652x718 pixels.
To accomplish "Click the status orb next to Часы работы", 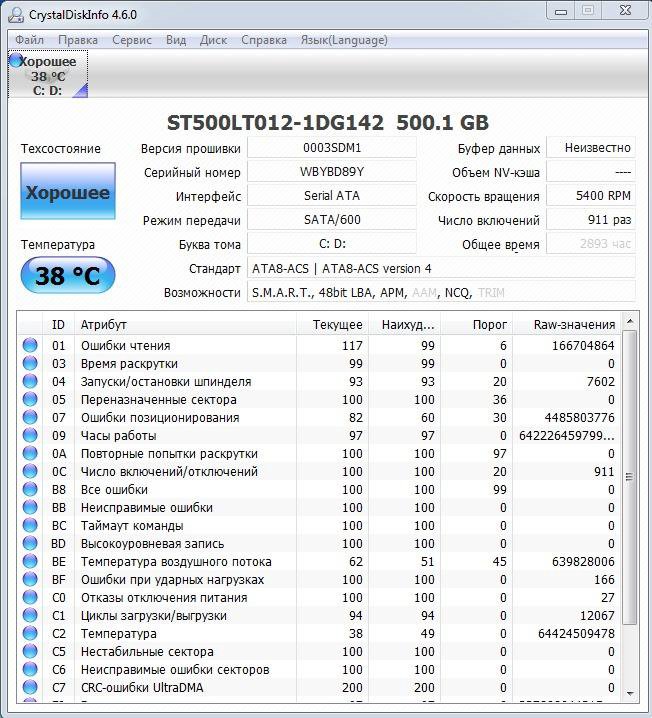I will tap(30, 436).
